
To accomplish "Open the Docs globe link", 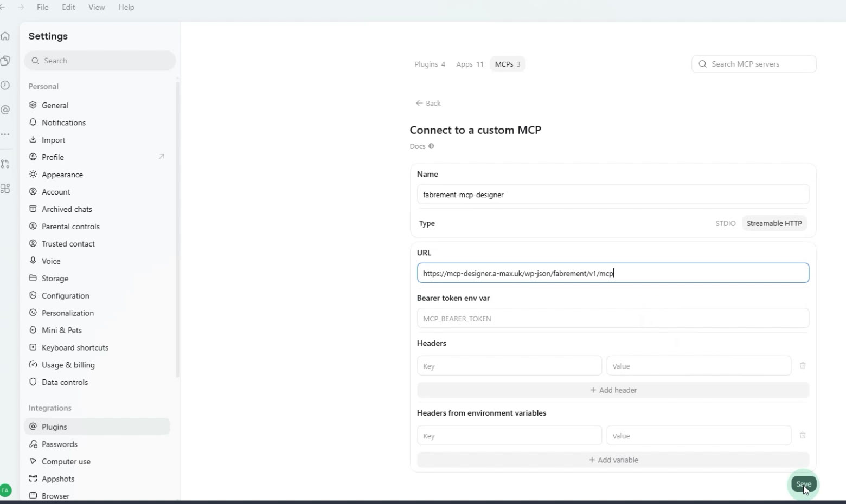I will pyautogui.click(x=422, y=146).
